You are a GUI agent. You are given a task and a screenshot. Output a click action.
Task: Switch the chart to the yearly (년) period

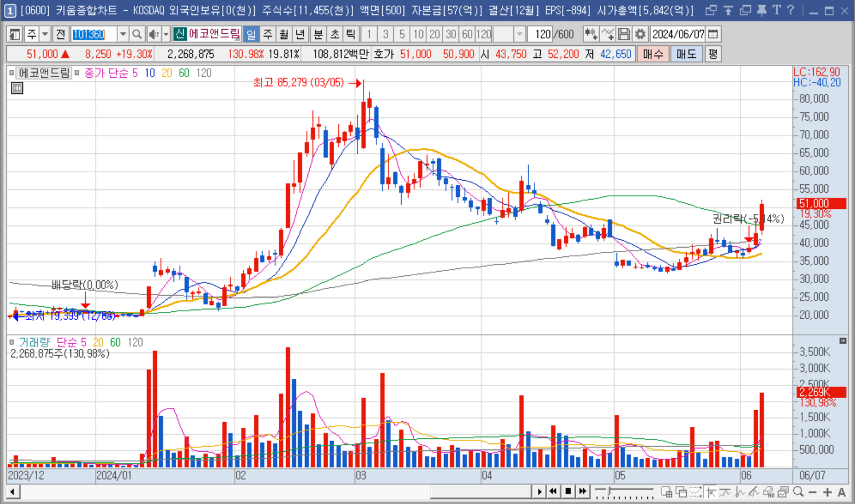[x=300, y=34]
